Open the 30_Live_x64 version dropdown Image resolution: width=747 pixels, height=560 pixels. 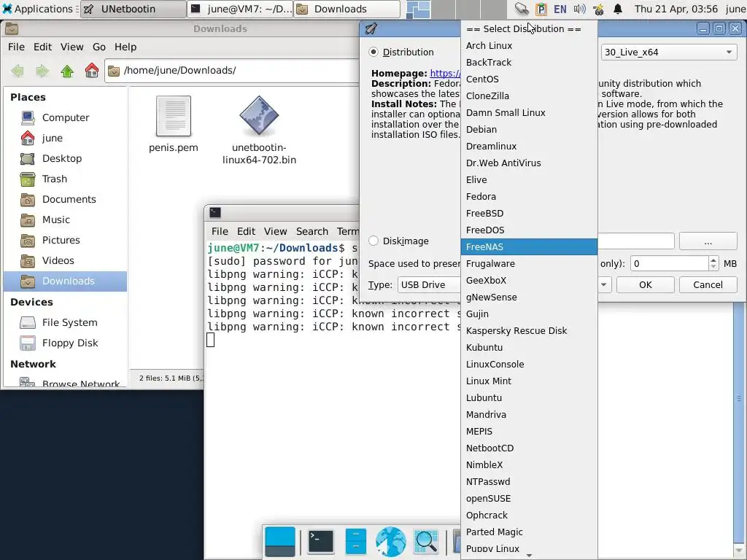pos(669,52)
